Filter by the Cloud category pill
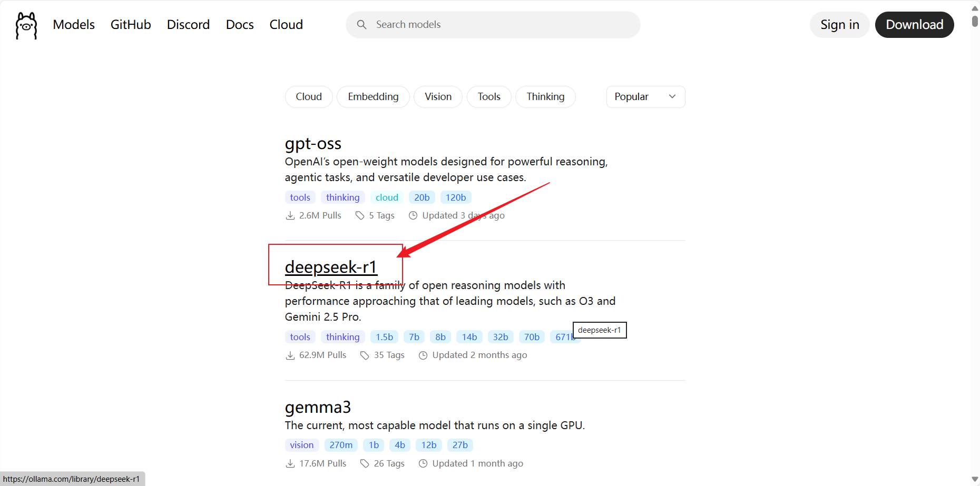 tap(309, 97)
